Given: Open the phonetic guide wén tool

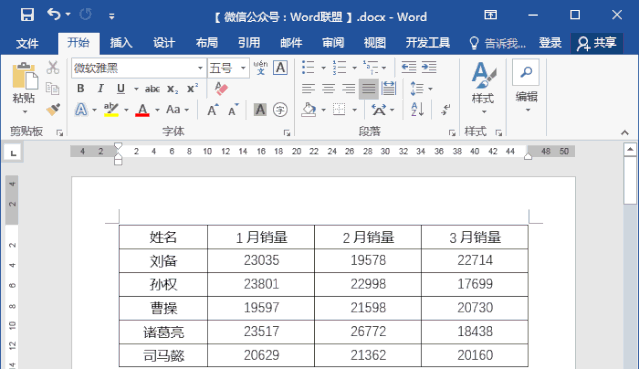Looking at the screenshot, I should click(x=261, y=68).
